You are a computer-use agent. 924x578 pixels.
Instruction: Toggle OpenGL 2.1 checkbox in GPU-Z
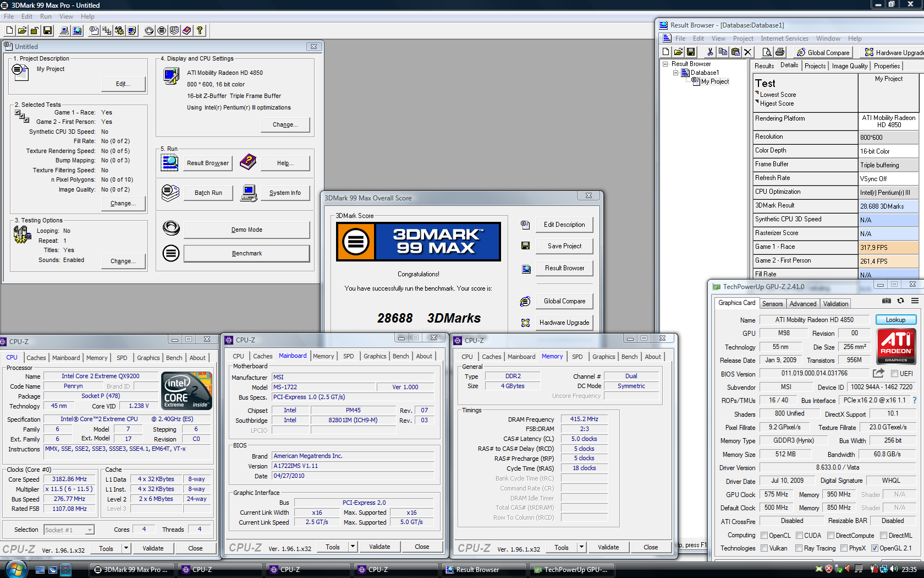pos(875,548)
